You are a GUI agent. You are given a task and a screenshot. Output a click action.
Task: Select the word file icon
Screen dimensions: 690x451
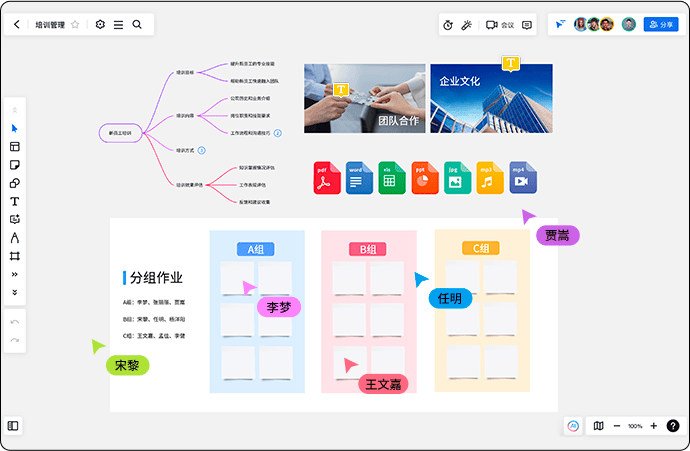click(x=359, y=178)
